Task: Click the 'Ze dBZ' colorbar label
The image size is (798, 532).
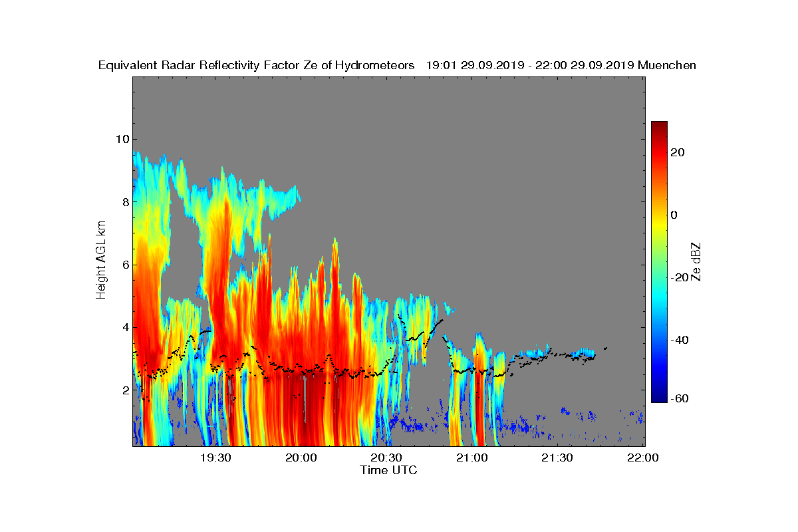Action: point(696,261)
